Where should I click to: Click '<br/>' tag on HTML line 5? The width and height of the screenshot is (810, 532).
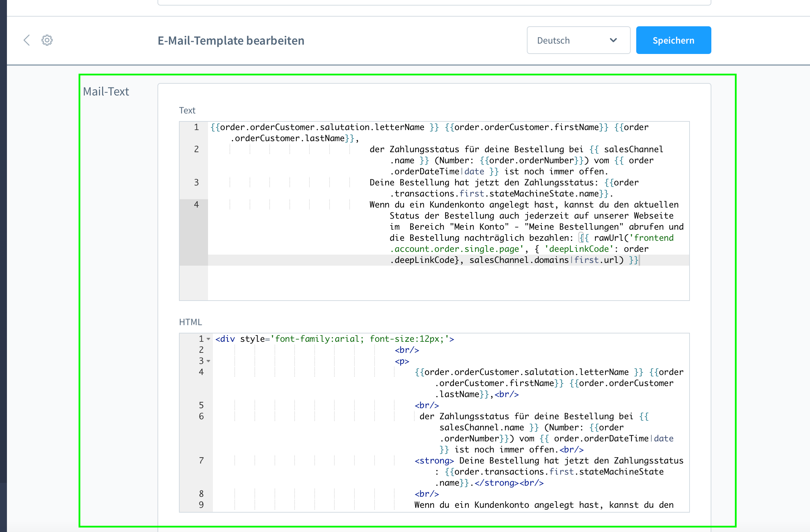click(427, 405)
